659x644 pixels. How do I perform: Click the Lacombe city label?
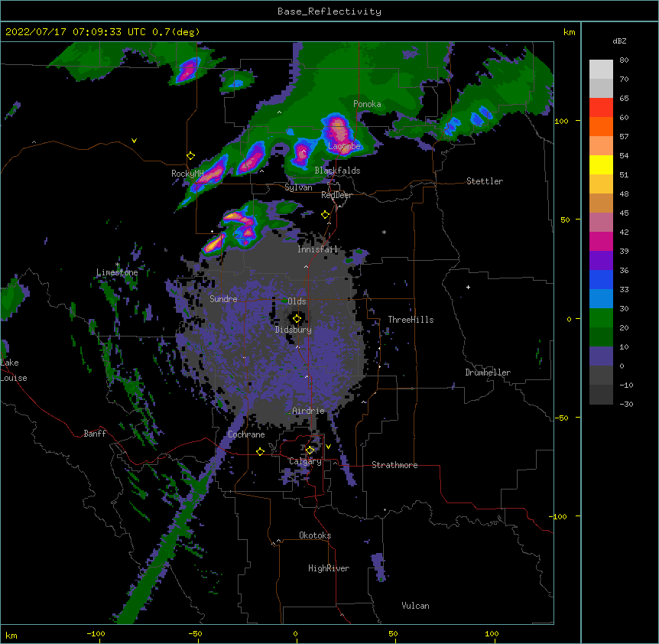(344, 146)
